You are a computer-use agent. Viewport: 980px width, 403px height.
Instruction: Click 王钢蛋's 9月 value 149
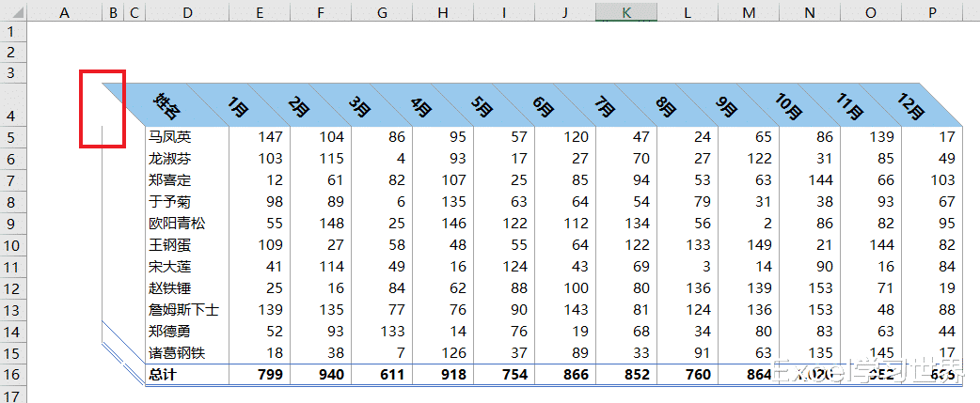coord(750,245)
